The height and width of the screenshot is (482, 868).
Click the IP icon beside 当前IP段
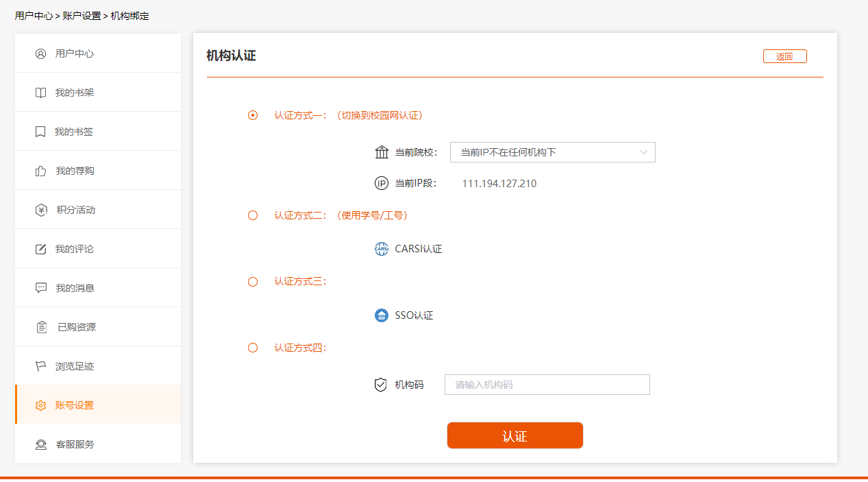pos(382,183)
